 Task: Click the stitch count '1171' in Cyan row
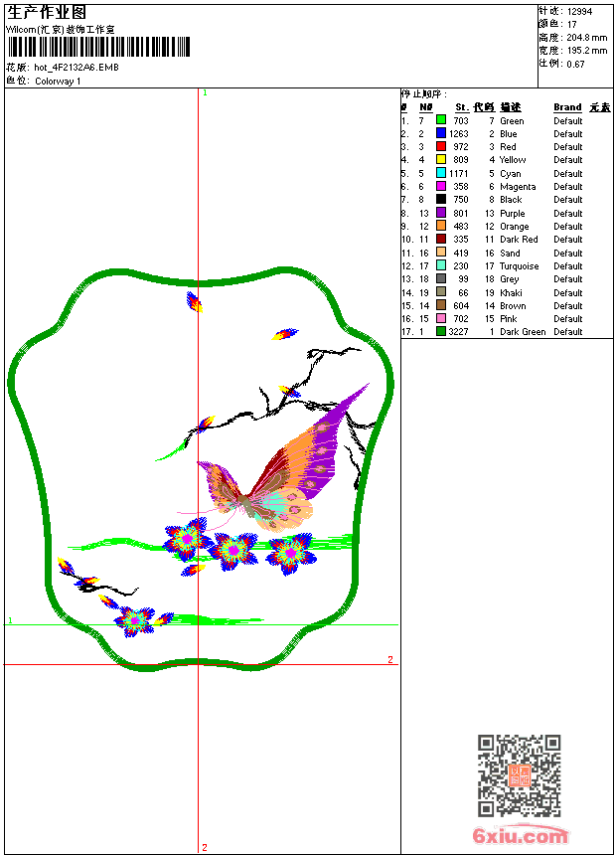click(458, 174)
